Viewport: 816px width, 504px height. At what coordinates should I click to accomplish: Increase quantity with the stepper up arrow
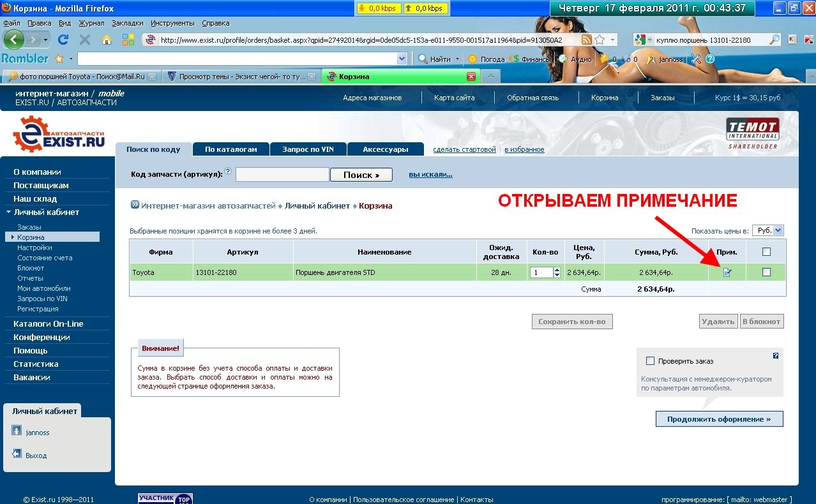[557, 269]
